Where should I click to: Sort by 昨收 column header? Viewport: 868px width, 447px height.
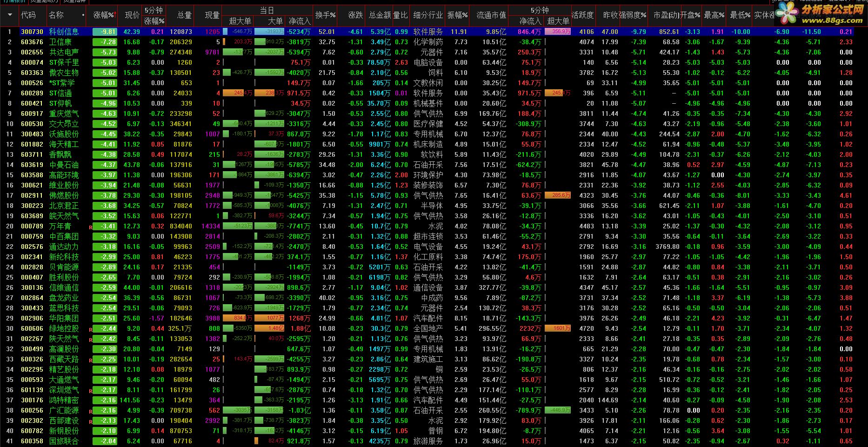(x=610, y=15)
